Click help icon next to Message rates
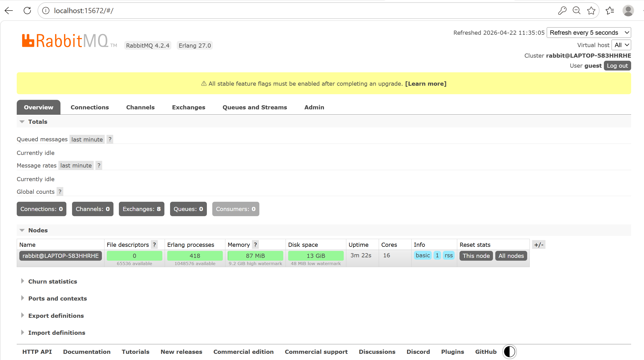Image resolution: width=644 pixels, height=360 pixels. tap(99, 165)
